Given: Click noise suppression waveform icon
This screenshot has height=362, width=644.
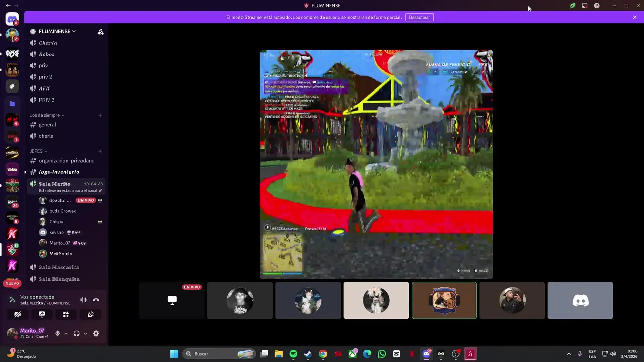Looking at the screenshot, I should point(84,300).
